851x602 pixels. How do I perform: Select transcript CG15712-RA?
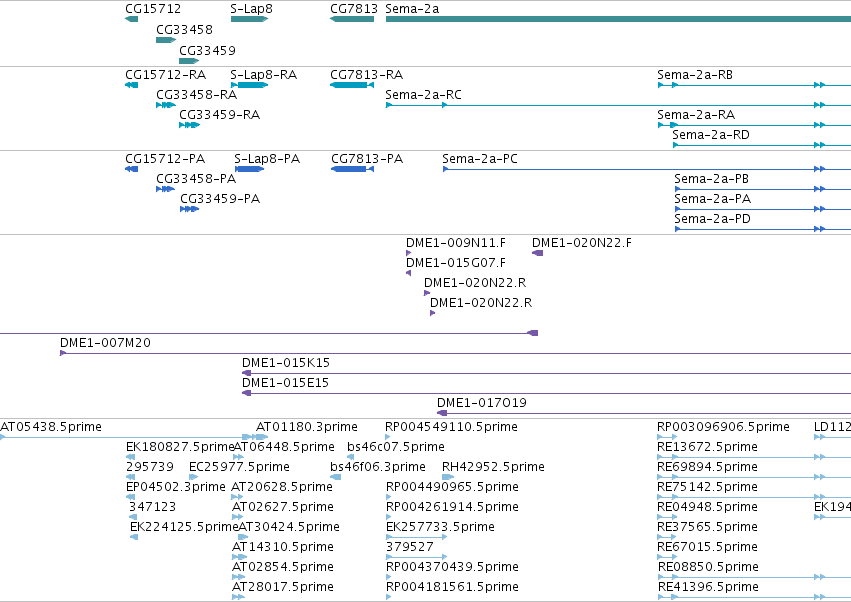click(166, 74)
